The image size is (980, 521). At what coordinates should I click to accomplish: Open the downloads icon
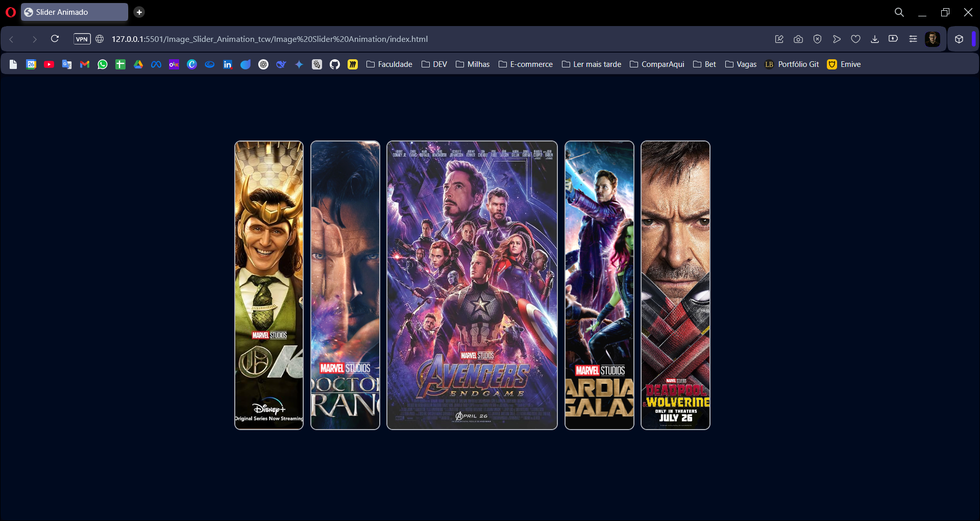click(875, 39)
